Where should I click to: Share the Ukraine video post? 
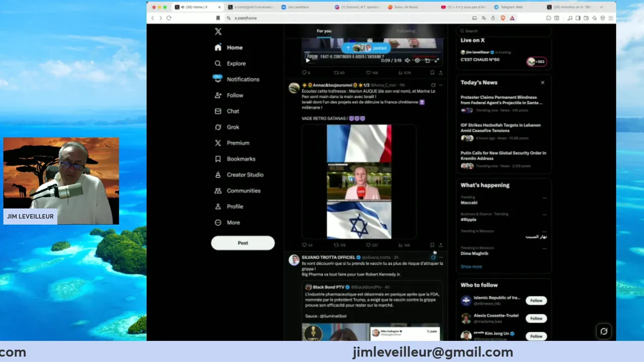coord(440,73)
